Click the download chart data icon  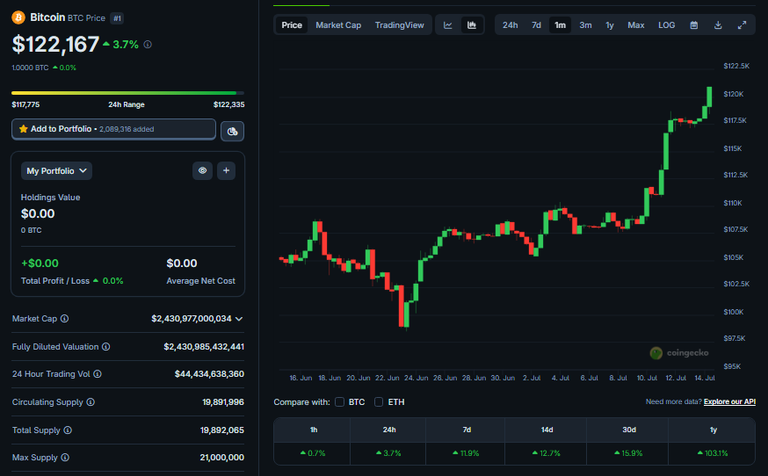718,25
